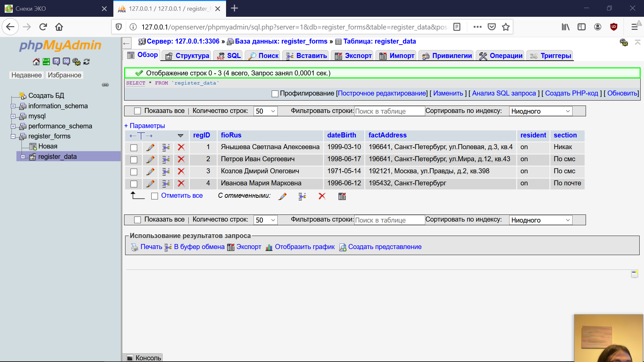Viewport: 644px width, 362px height.
Task: Open bottom 'Количество строк' 50 dropdown
Action: pyautogui.click(x=265, y=220)
